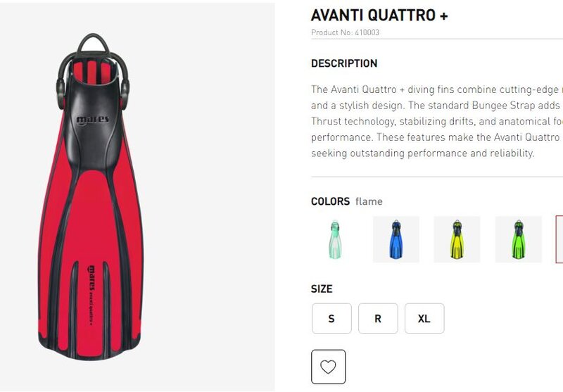Viewport: 563px width, 392px height.
Task: Click the AVANTI QUATTRO + product title
Action: point(379,15)
